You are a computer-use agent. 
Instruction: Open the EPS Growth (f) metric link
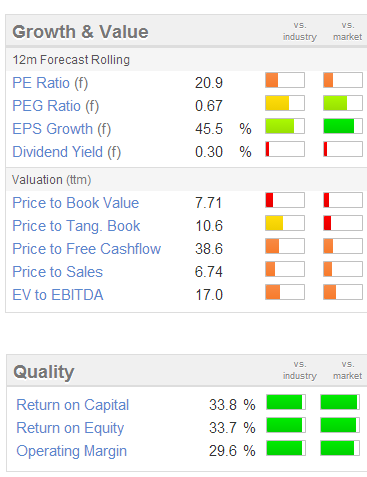click(62, 129)
